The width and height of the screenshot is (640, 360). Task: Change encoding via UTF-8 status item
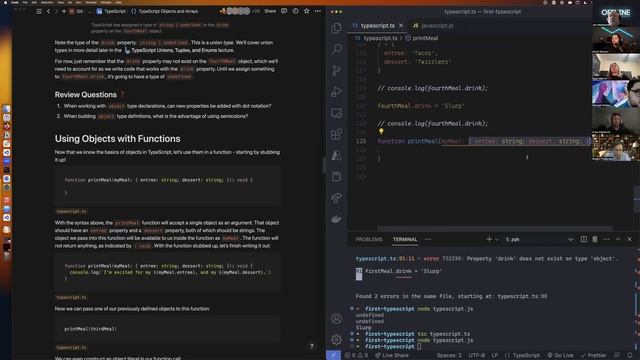pyautogui.click(x=476, y=356)
